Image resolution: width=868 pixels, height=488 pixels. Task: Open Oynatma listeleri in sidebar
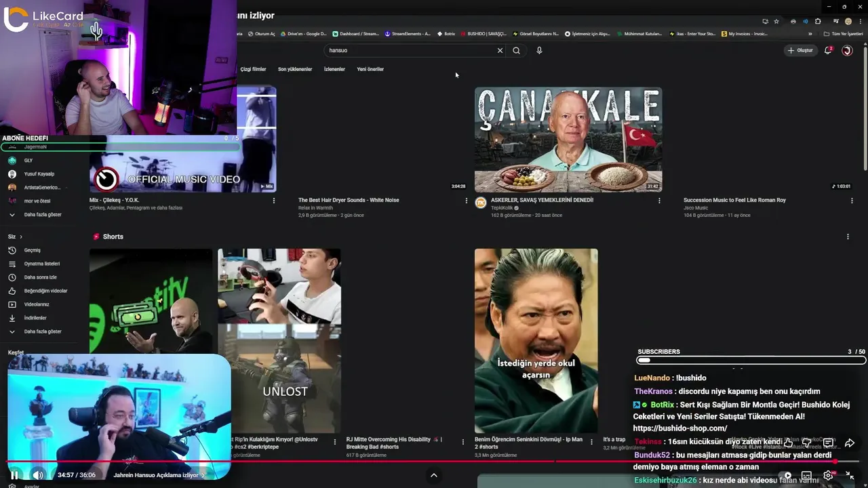point(42,264)
